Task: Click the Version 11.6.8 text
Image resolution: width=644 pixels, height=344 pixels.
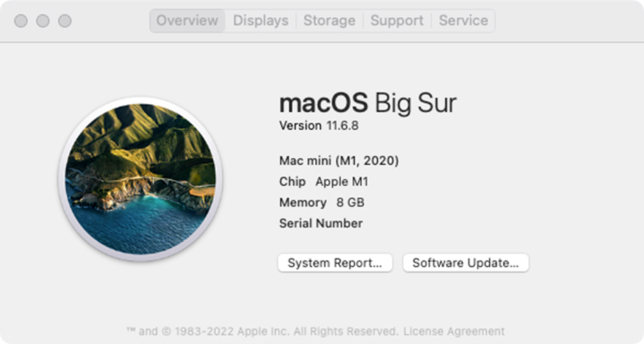Action: click(x=319, y=125)
